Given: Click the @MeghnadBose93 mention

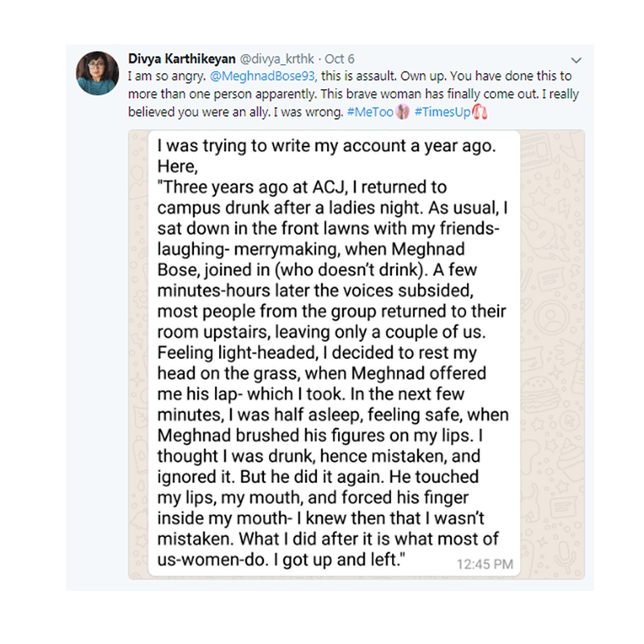Looking at the screenshot, I should 263,76.
